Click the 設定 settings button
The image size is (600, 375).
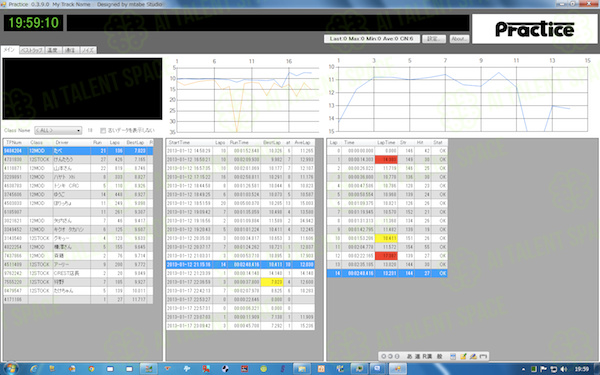coord(434,39)
